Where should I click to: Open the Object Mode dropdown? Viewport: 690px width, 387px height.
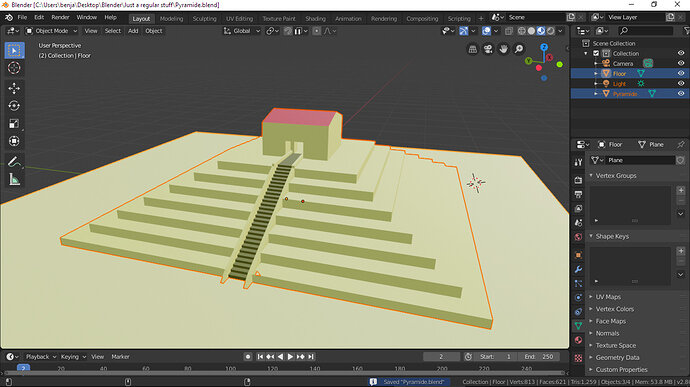point(51,31)
